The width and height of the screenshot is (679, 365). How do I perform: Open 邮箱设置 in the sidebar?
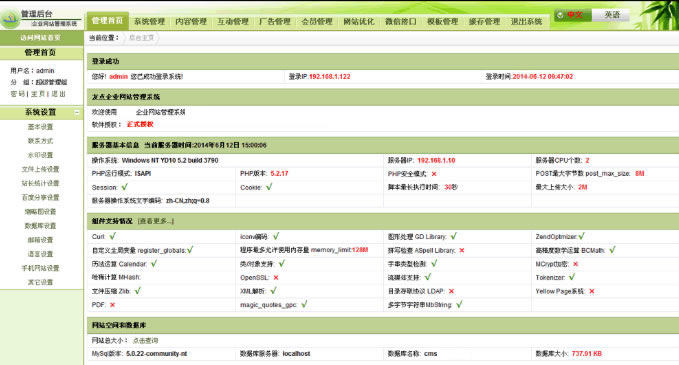point(40,240)
